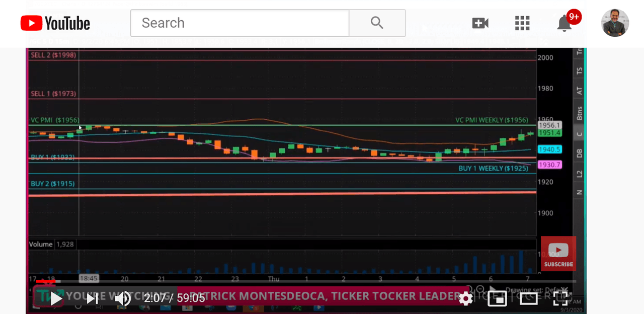
Task: Open the YouTube apps grid
Action: coord(522,23)
